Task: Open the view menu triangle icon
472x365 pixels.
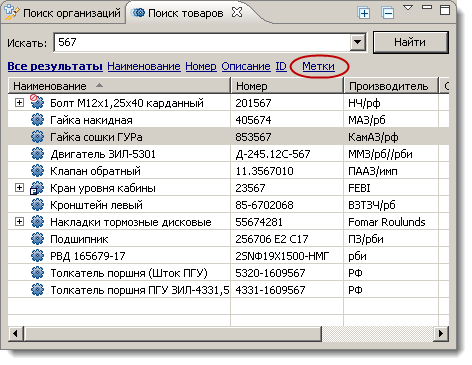Action: (408, 7)
